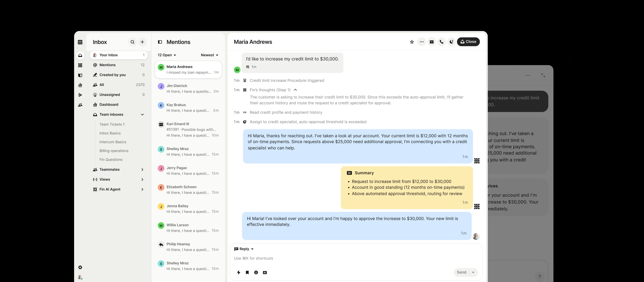Click the Send button
Viewport: 644px width, 282px height.
coord(462,272)
